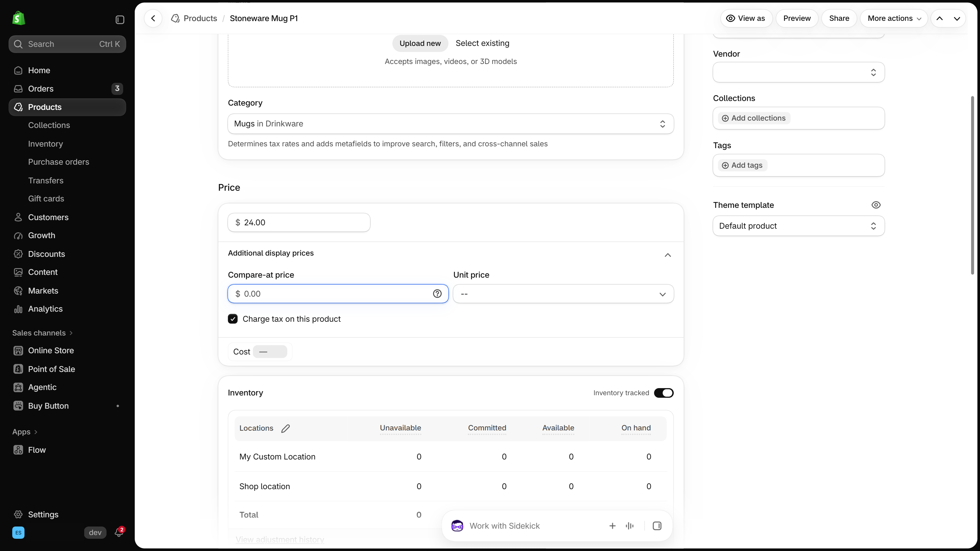The width and height of the screenshot is (980, 551).
Task: Click the Online Store storefront icon
Action: pyautogui.click(x=18, y=350)
